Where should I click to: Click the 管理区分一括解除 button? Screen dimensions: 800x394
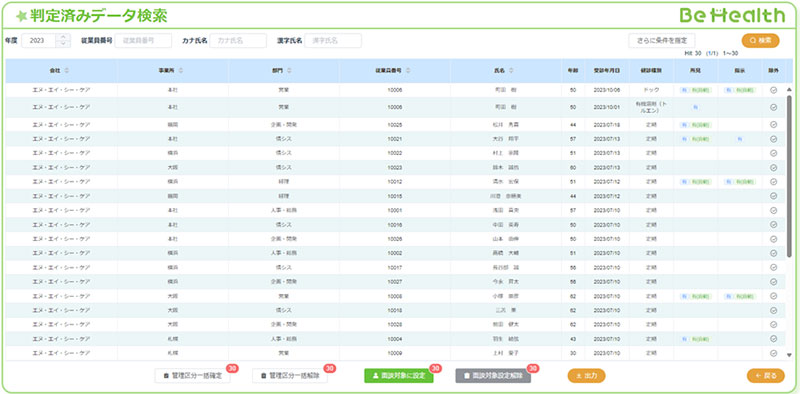click(x=290, y=376)
